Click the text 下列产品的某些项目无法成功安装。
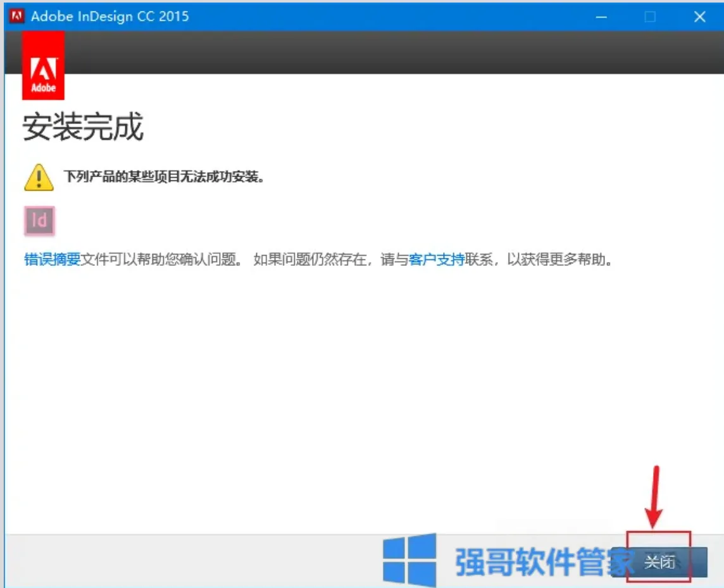The height and width of the screenshot is (588, 724). (165, 177)
